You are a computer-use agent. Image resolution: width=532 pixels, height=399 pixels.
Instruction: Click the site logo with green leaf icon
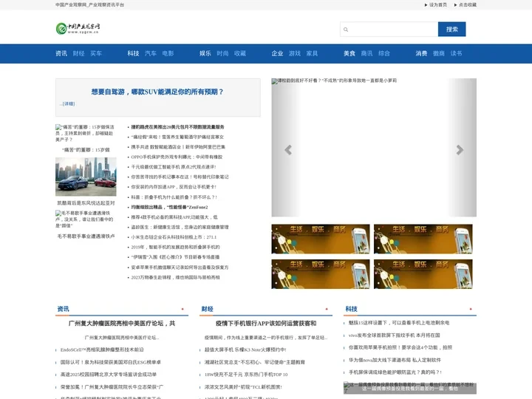(x=78, y=29)
